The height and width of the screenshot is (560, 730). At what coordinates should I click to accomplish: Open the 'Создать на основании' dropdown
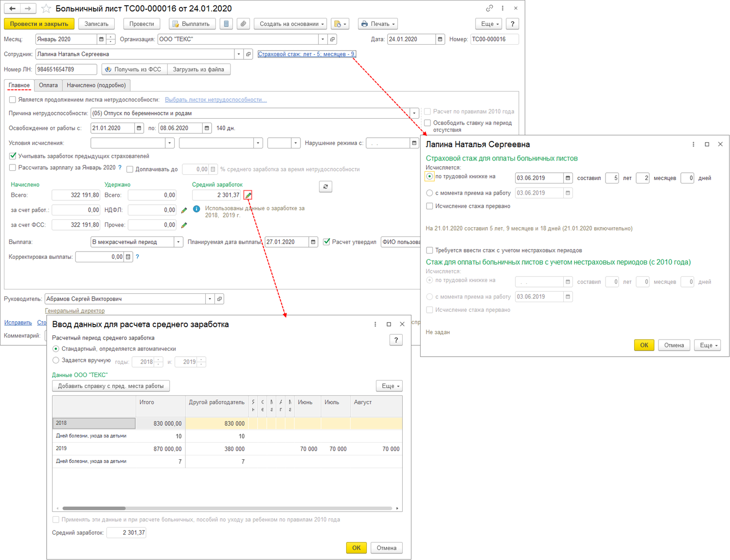(291, 24)
